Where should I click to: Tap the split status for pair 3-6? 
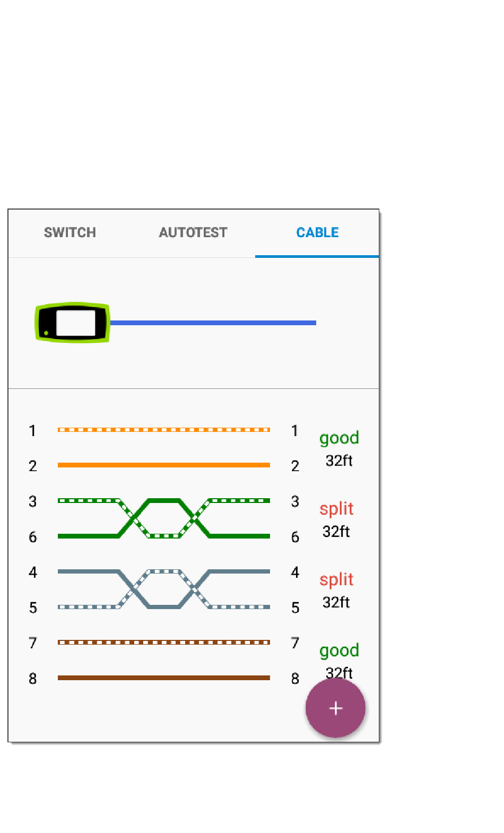click(336, 509)
